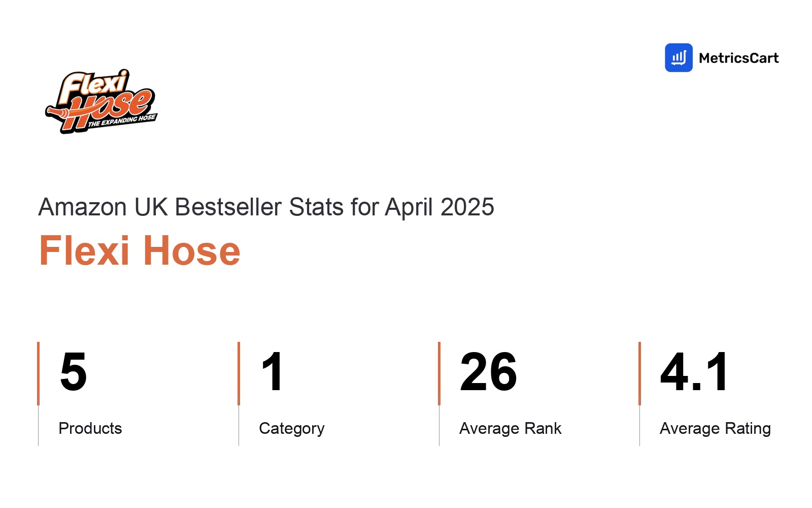Click the MetricsCart blue cart icon
This screenshot has height=508, width=812.
679,57
